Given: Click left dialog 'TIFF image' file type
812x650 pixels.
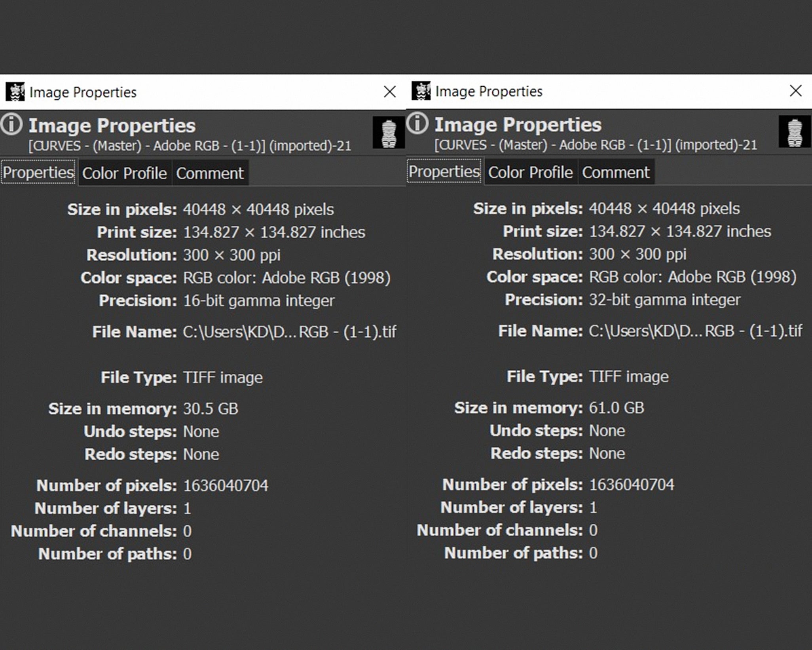Looking at the screenshot, I should (x=223, y=377).
